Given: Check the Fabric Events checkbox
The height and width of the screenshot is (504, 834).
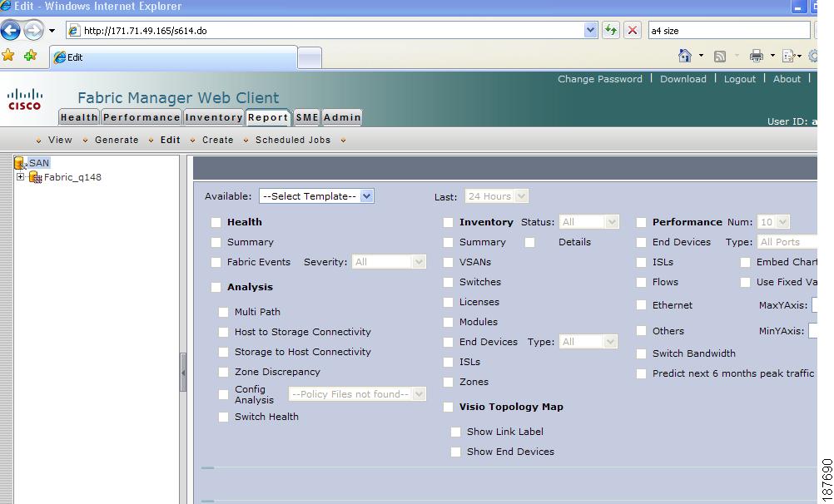Looking at the screenshot, I should click(216, 262).
